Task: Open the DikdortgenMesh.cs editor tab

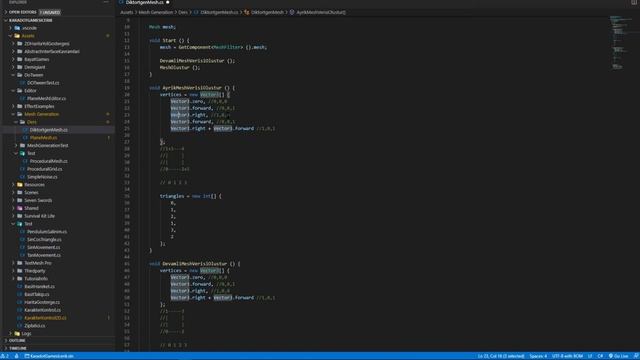Action: point(144,2)
